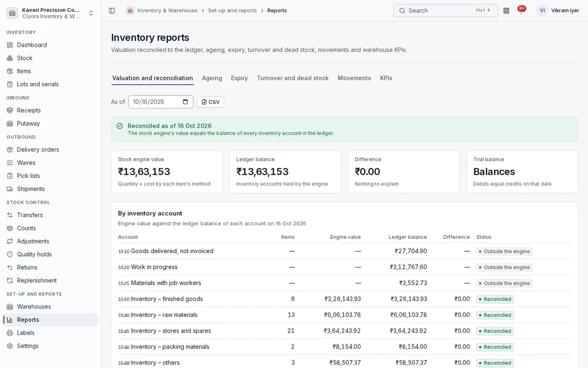Click the Putaway sidebar icon
588x368 pixels.
pos(10,124)
